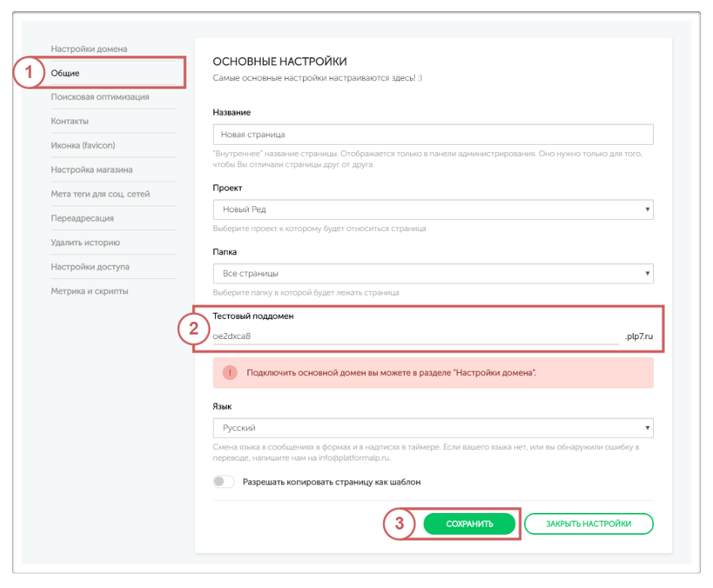Click the warning exclamation icon in red banner
This screenshot has width=713, height=588.
coord(229,373)
